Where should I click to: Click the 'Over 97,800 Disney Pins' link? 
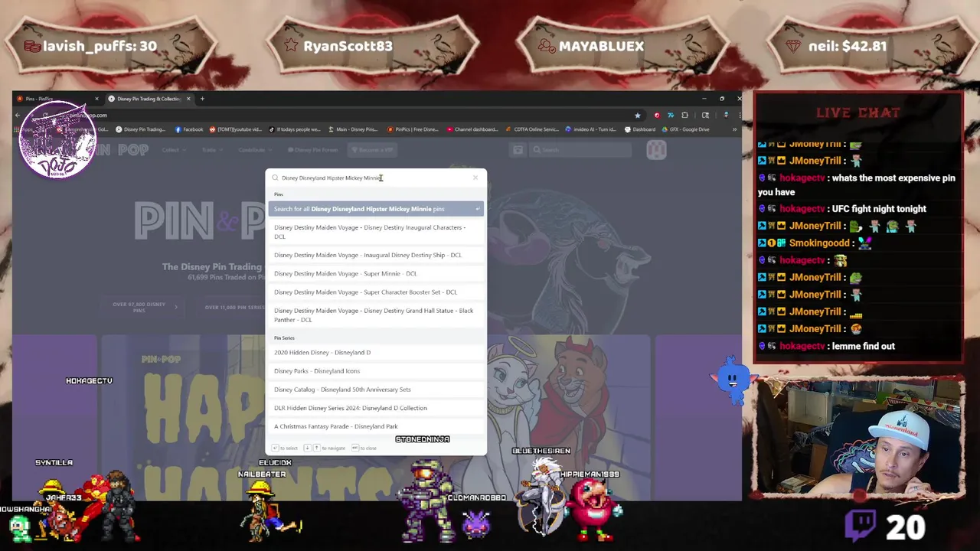[144, 307]
